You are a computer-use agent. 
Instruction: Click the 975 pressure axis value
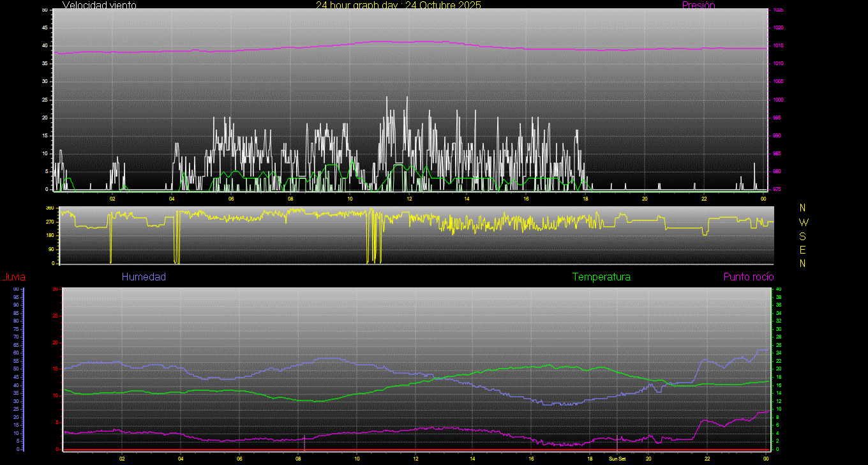point(777,190)
